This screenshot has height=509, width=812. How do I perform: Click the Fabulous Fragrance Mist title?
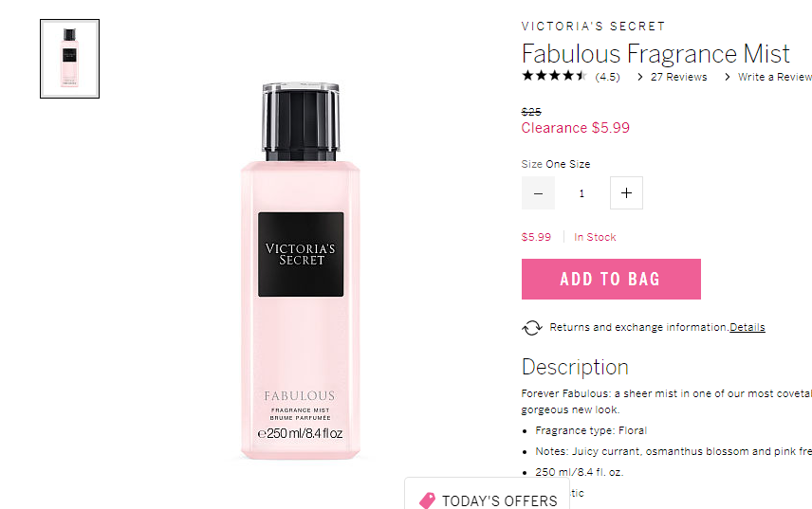point(655,54)
